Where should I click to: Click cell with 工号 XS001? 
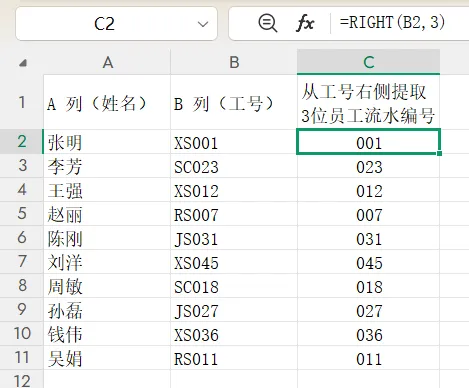tap(234, 142)
